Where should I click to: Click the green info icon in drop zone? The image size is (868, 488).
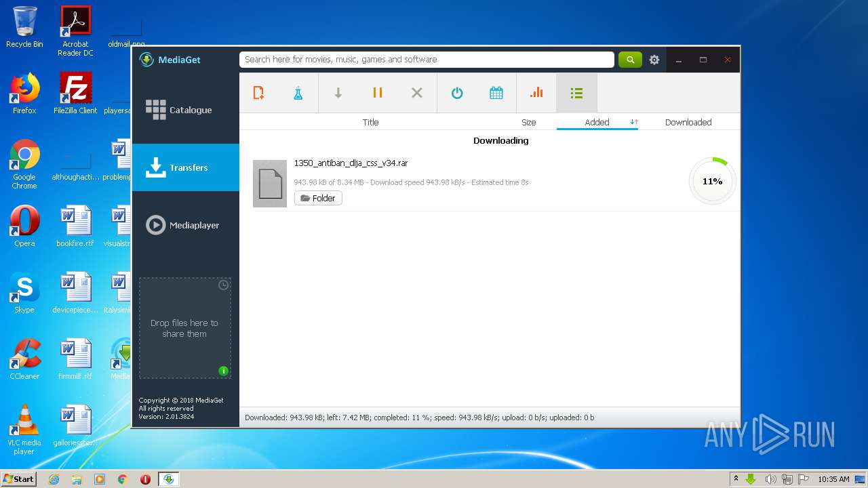223,371
